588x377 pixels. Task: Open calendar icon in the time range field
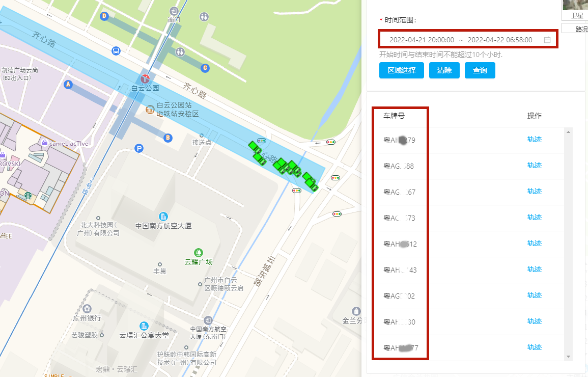[547, 40]
